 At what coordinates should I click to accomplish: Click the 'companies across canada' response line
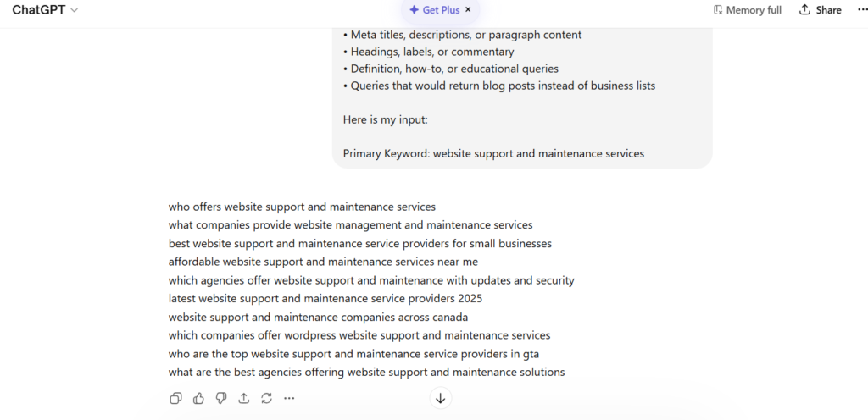(x=318, y=317)
